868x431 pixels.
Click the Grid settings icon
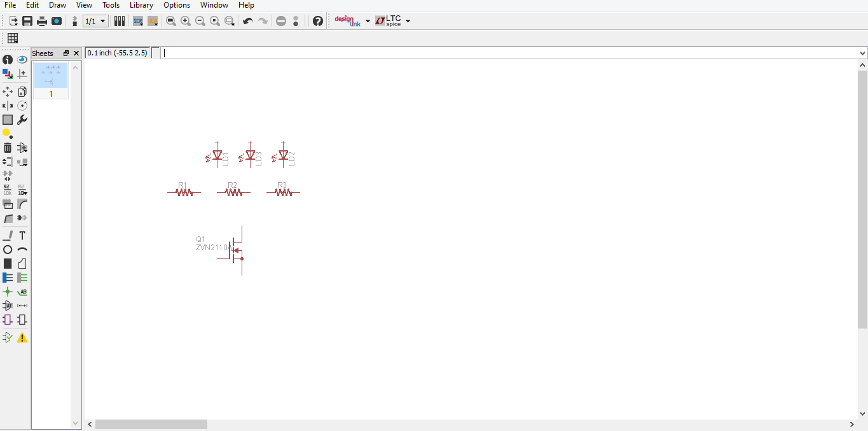[13, 38]
